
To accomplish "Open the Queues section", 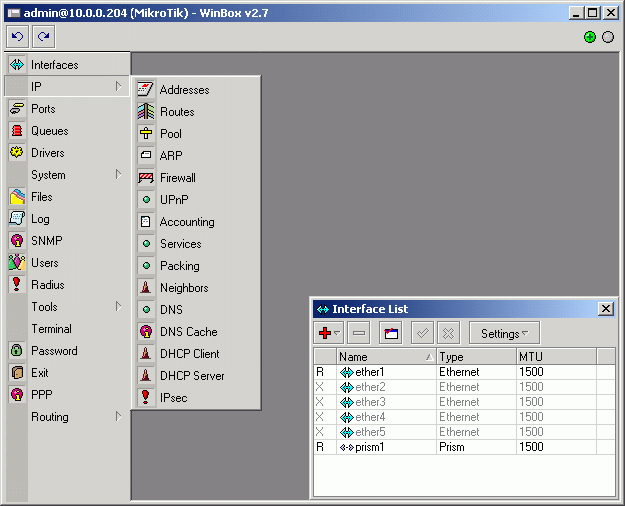I will point(67,131).
